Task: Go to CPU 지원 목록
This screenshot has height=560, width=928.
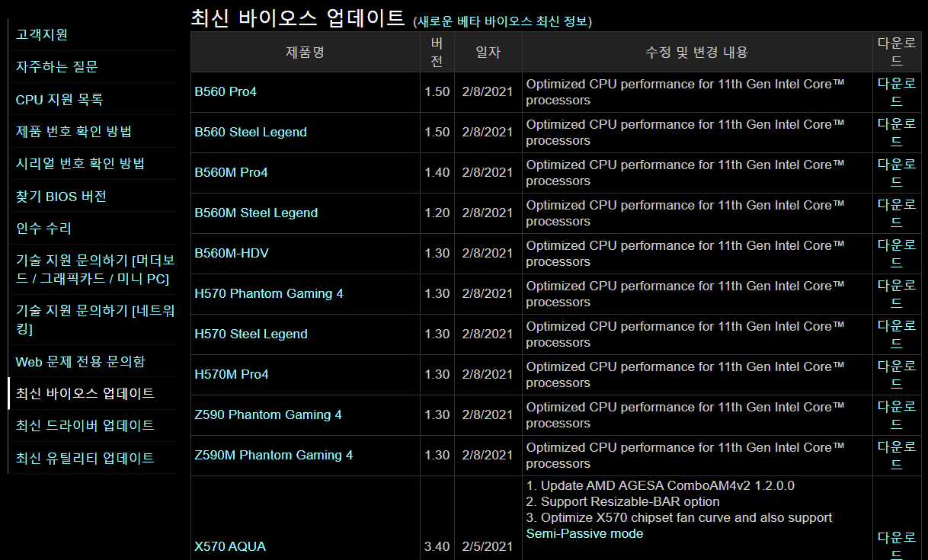Action: coord(59,99)
